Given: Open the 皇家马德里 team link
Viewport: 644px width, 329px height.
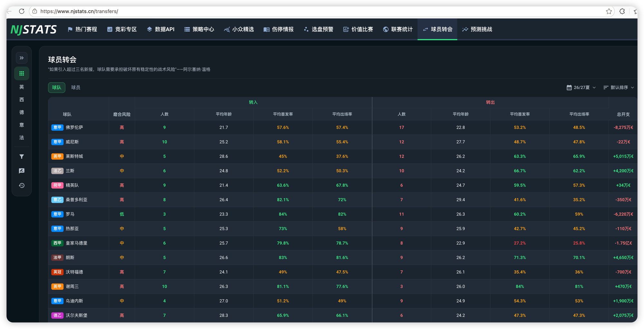Looking at the screenshot, I should 77,243.
